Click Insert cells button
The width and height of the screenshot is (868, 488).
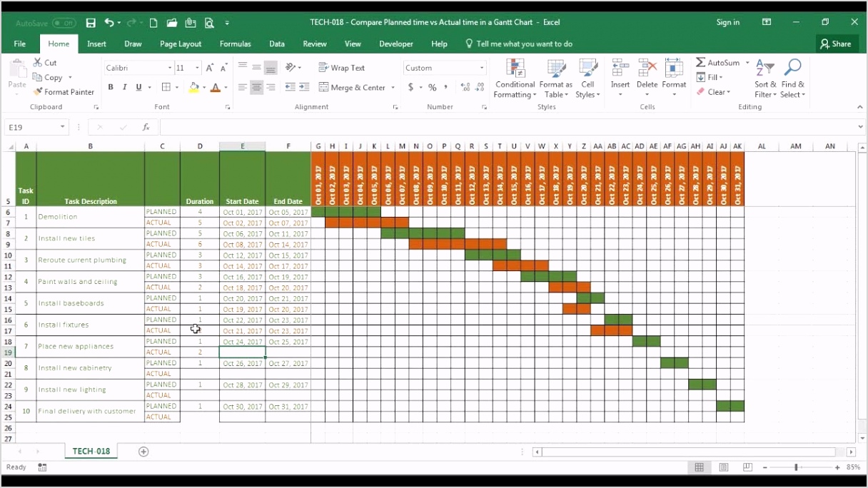click(620, 78)
